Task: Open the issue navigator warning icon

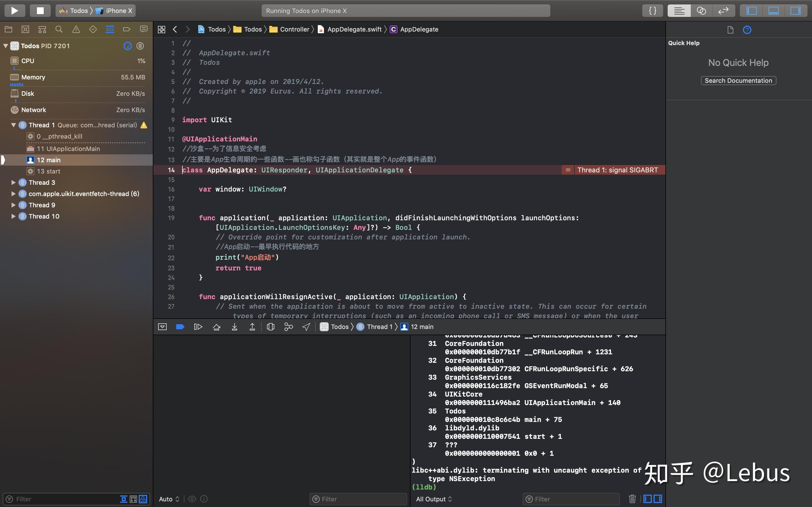Action: click(76, 29)
